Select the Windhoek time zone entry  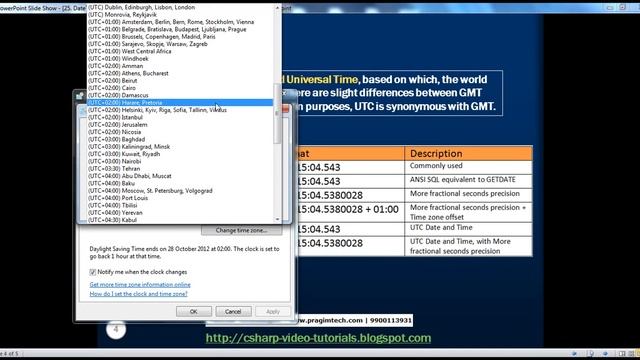click(180, 59)
